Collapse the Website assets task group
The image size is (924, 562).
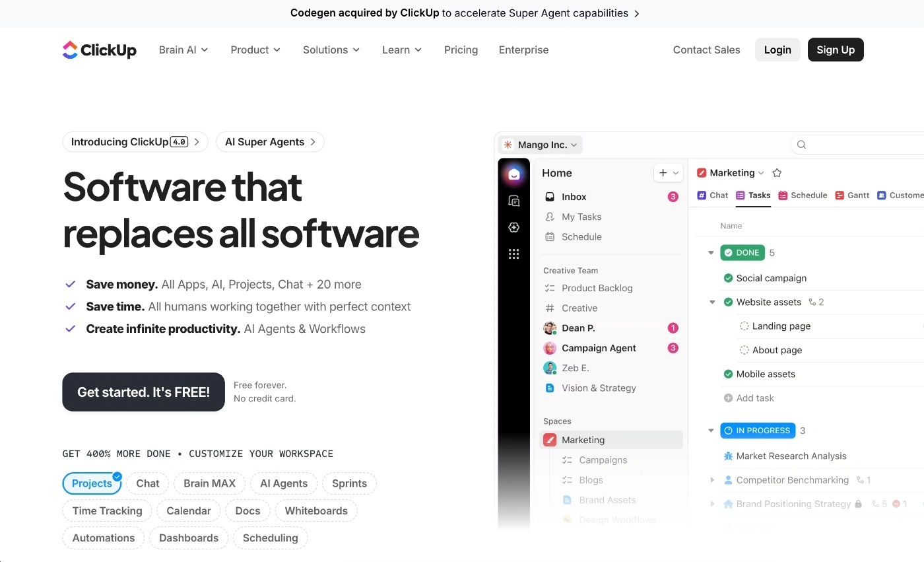coord(711,302)
